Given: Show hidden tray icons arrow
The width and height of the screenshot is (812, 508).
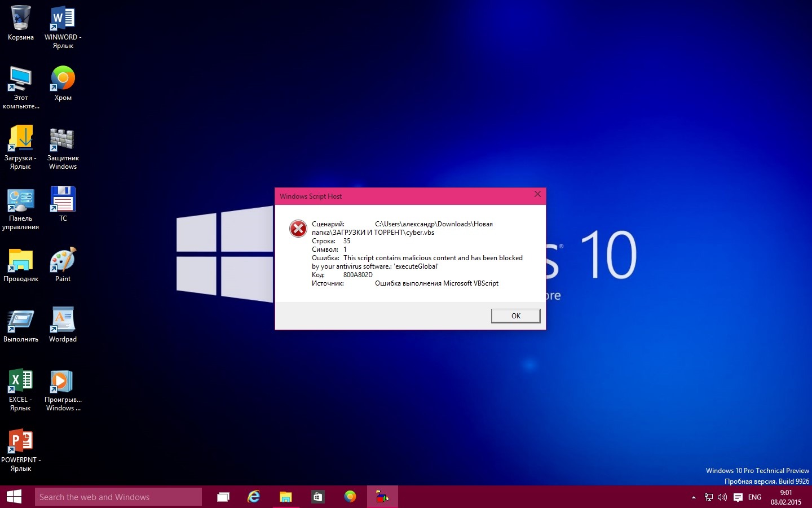Looking at the screenshot, I should click(x=694, y=497).
